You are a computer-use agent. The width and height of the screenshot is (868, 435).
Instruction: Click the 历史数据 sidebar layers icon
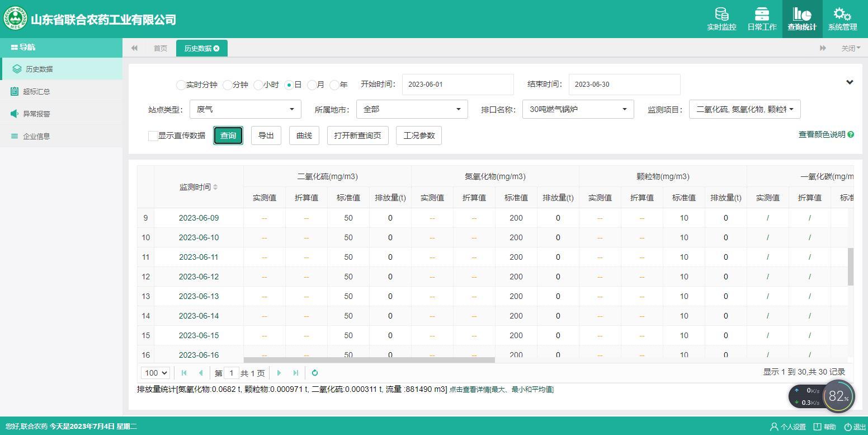coord(17,69)
